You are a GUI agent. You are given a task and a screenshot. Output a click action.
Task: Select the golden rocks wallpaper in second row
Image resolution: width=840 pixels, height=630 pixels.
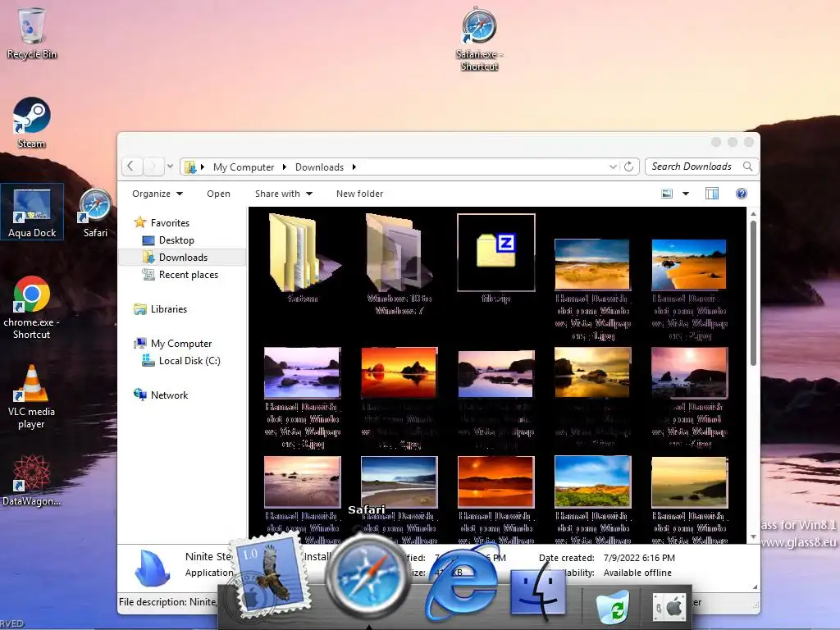[x=592, y=372]
